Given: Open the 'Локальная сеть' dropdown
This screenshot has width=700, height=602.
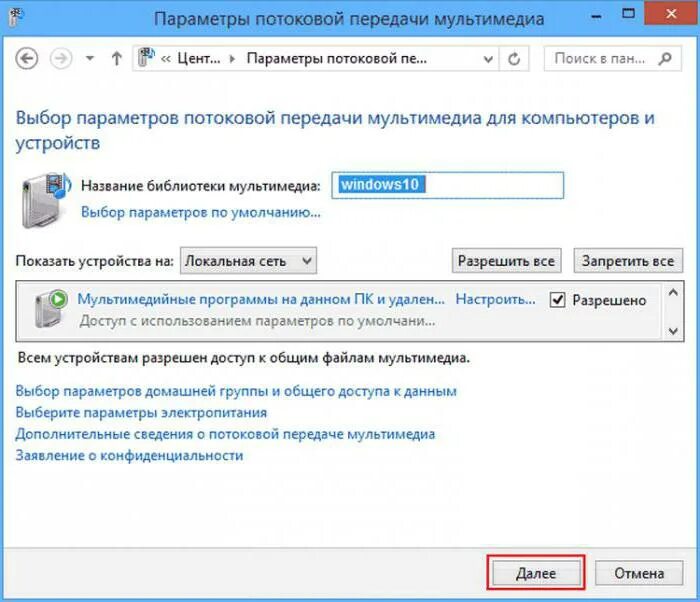Looking at the screenshot, I should click(248, 261).
